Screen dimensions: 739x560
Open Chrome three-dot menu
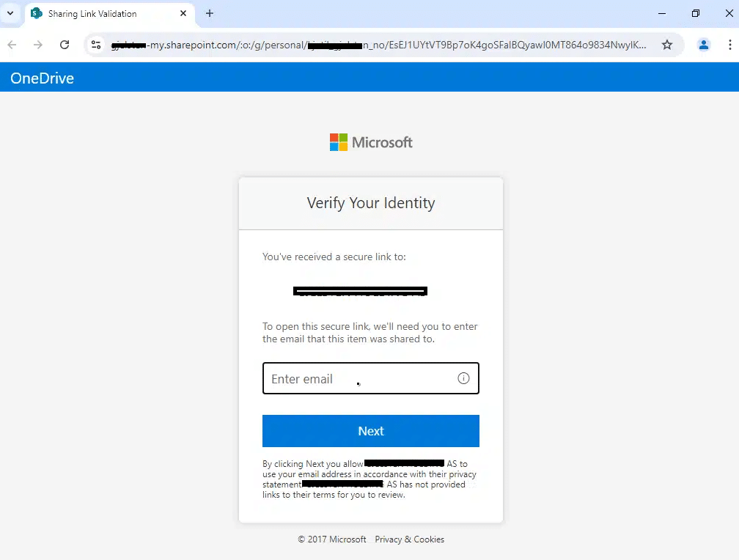pos(729,45)
